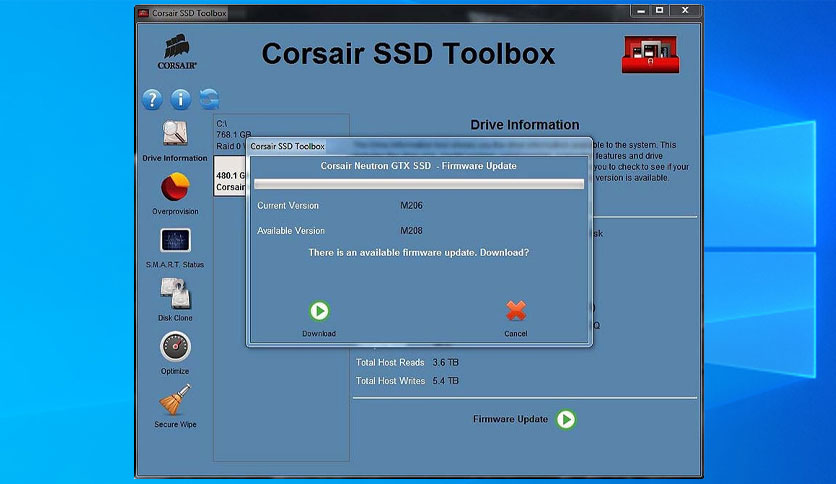The height and width of the screenshot is (484, 836).
Task: Click the Total Host Reads 3.6 TB value
Action: pos(445,362)
